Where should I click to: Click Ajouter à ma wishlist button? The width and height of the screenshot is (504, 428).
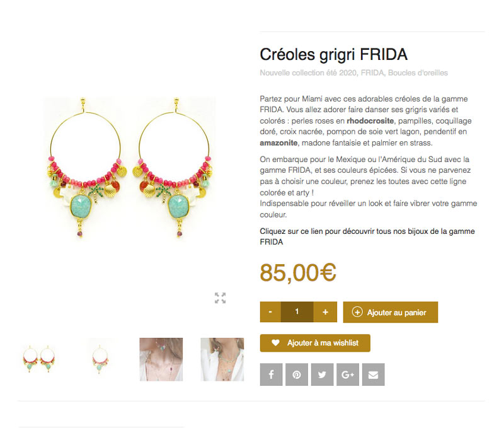[x=315, y=343]
